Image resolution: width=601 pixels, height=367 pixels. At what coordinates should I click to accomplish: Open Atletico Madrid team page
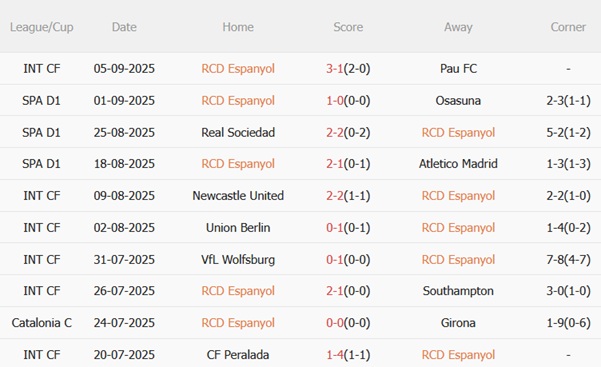pos(458,164)
